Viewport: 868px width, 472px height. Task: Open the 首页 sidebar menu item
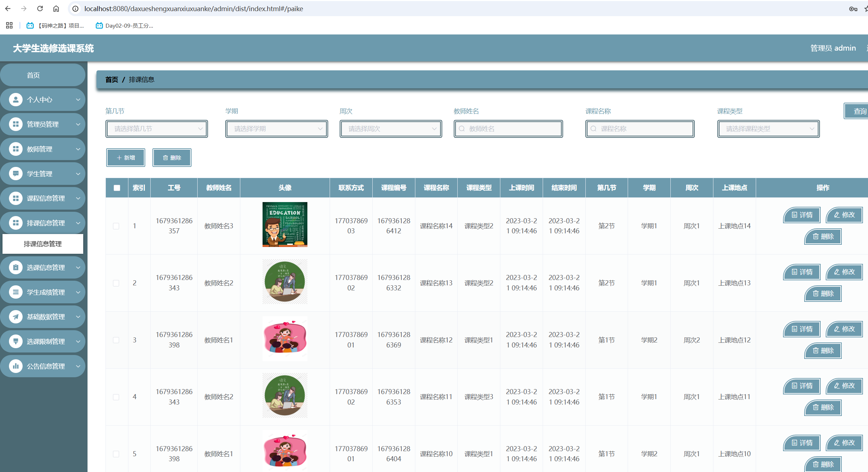[x=33, y=75]
